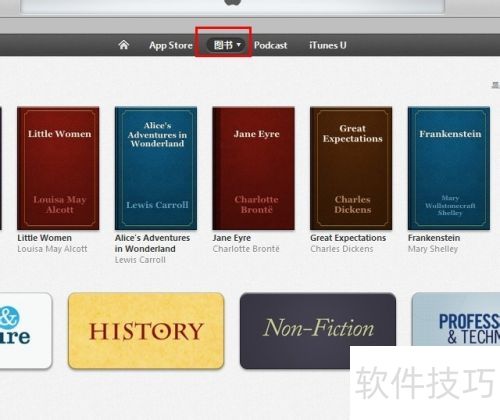The width and height of the screenshot is (500, 420).
Task: Open the Non-Fiction category banner
Action: 318,331
